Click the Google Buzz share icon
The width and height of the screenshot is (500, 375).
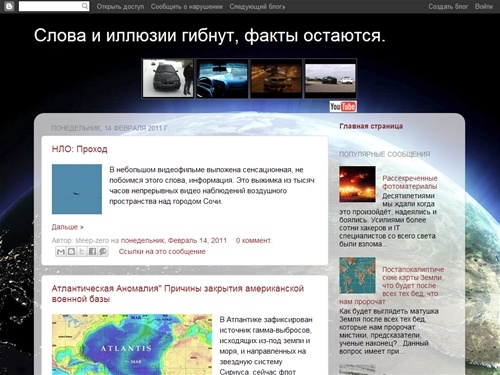(x=103, y=251)
